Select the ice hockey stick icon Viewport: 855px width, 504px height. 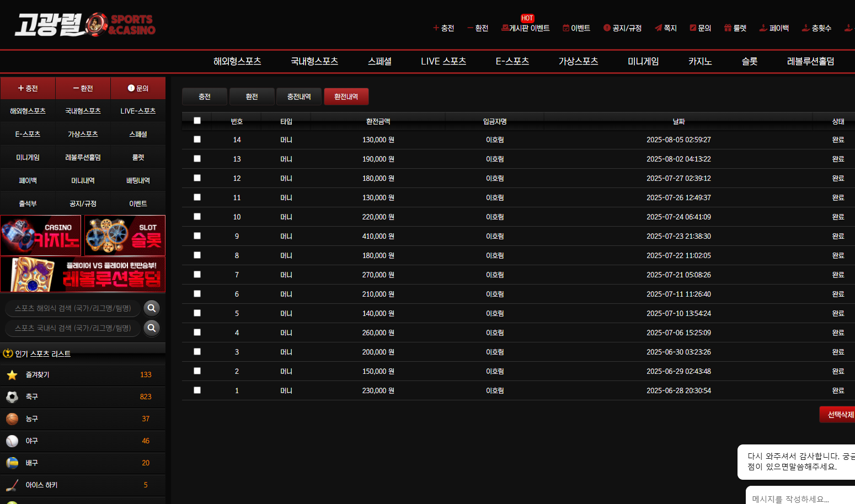[x=12, y=485]
